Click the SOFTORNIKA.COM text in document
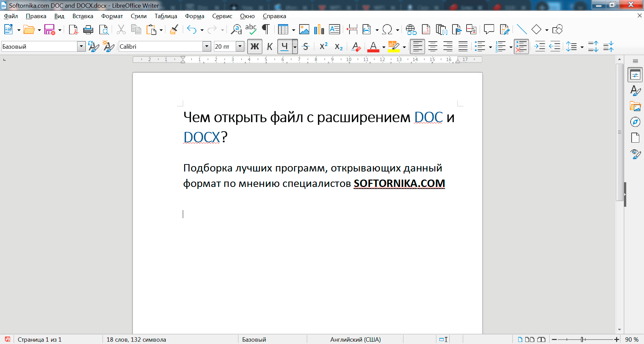The image size is (644, 344). pos(399,184)
